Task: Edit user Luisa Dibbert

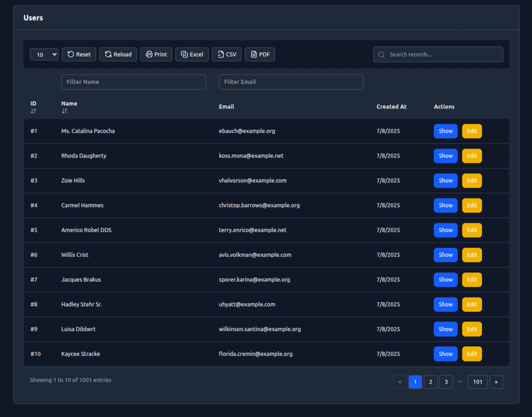Action: [x=472, y=329]
